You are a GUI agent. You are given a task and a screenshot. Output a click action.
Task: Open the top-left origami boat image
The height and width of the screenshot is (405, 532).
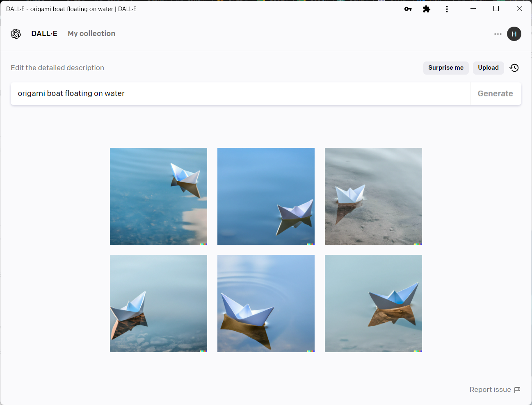click(x=158, y=196)
